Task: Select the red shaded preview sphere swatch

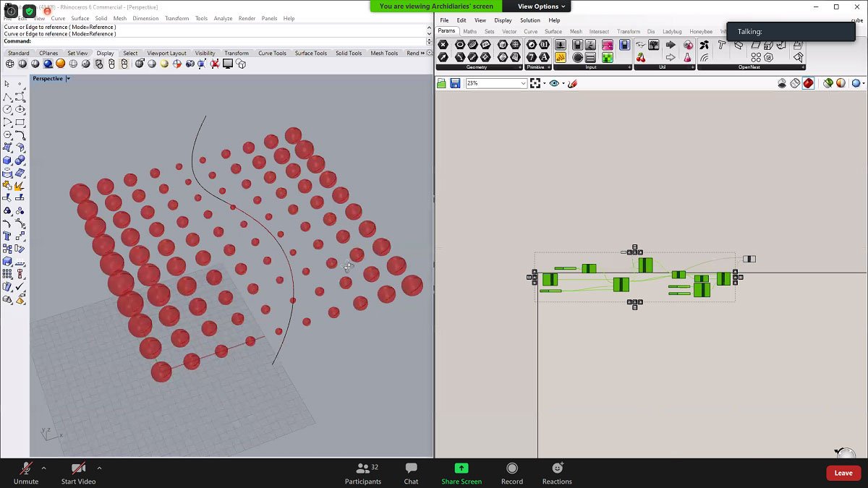Action: 807,83
